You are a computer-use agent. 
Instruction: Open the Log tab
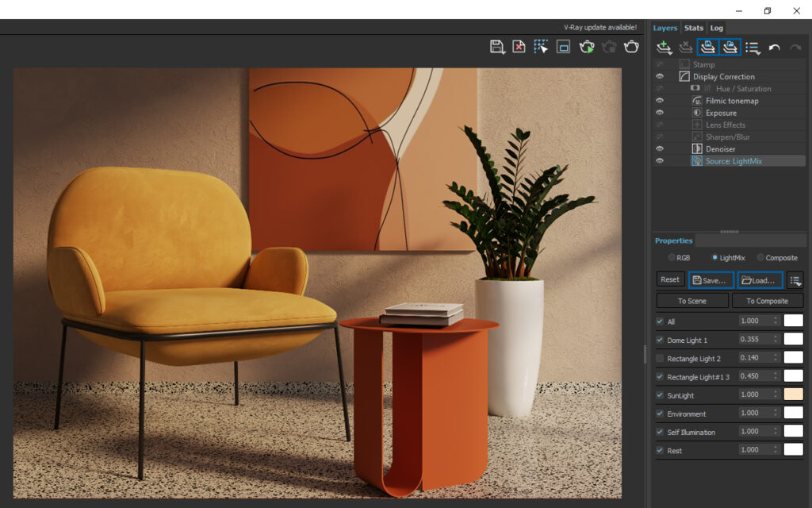pyautogui.click(x=716, y=28)
